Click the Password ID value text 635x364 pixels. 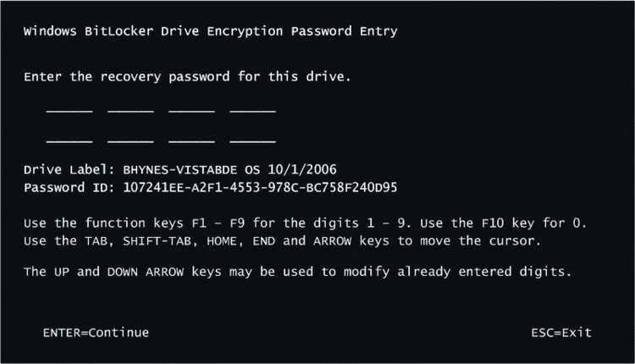(260, 187)
